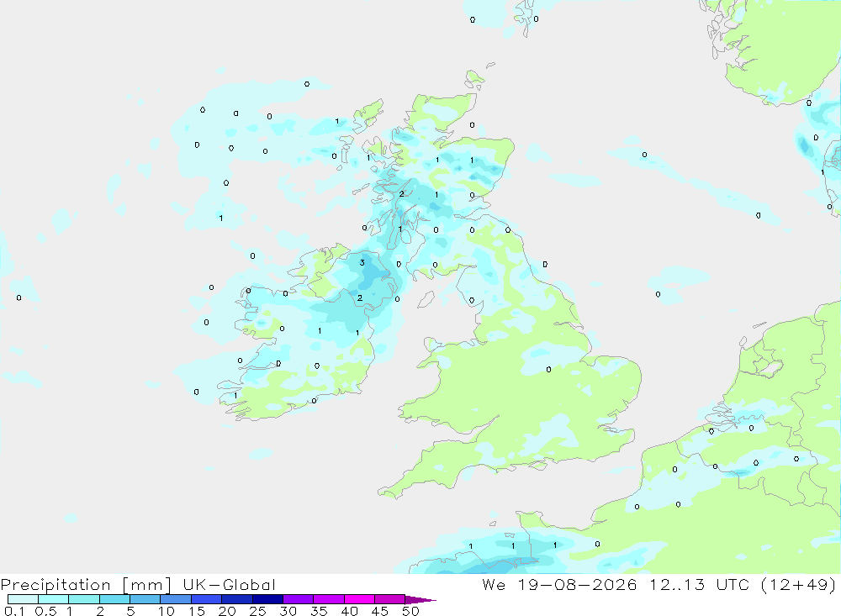The height and width of the screenshot is (616, 841).
Task: Click the 0.5–1 mm legend color swatch
Action: click(53, 599)
